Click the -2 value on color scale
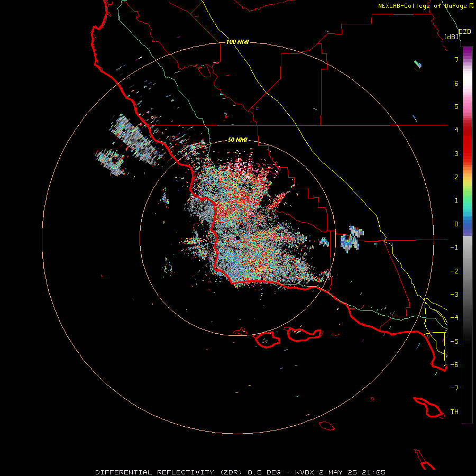The image size is (476, 476). tap(454, 271)
